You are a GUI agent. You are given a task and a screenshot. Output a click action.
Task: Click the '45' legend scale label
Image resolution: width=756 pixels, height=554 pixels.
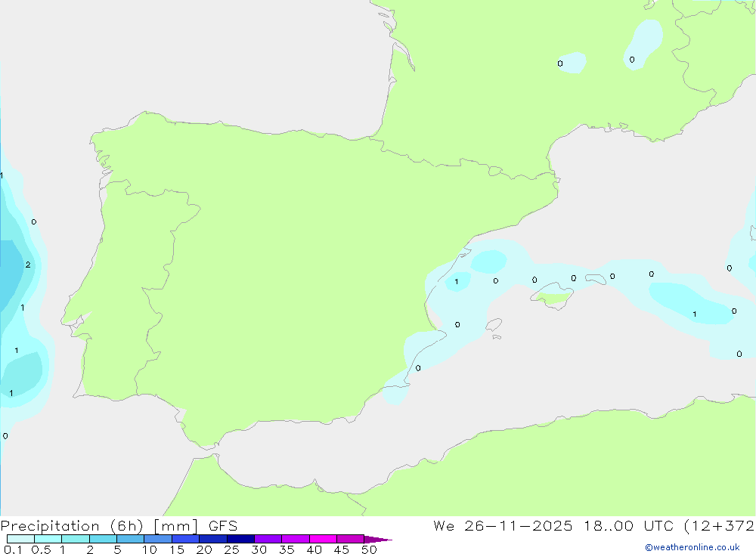342,549
